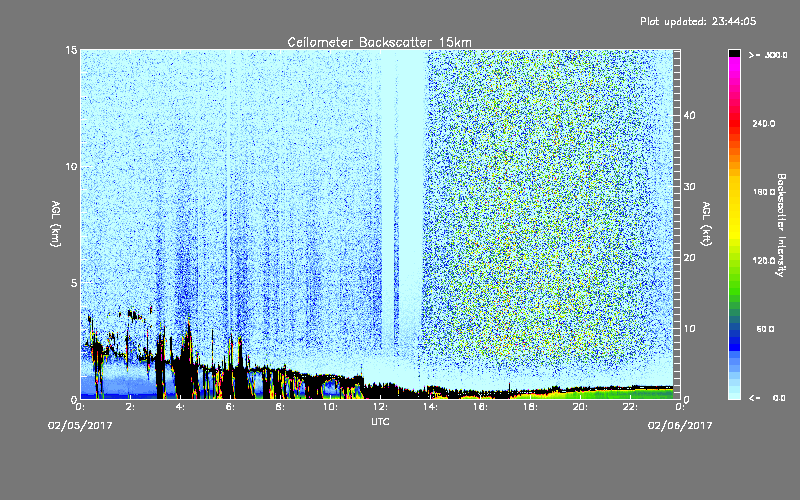Click the '02/06/2017' end date label
800x500 pixels.
(x=680, y=426)
